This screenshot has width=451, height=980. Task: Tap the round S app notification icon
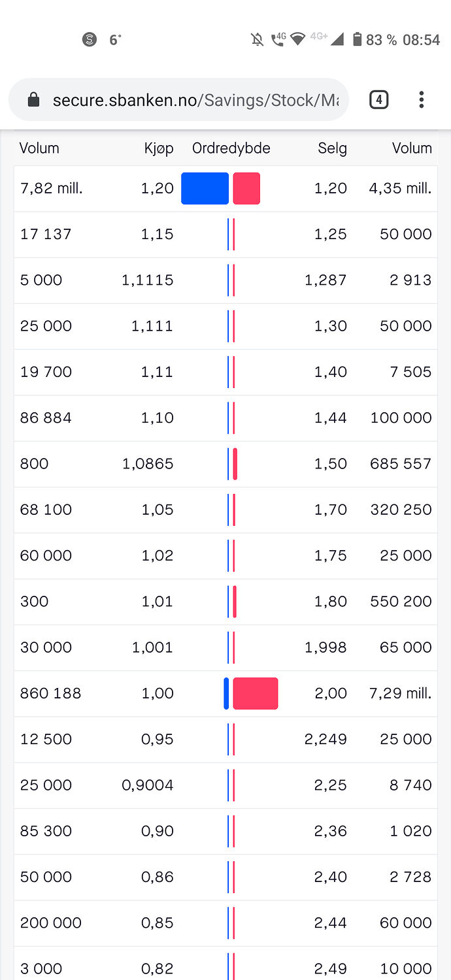[x=90, y=40]
